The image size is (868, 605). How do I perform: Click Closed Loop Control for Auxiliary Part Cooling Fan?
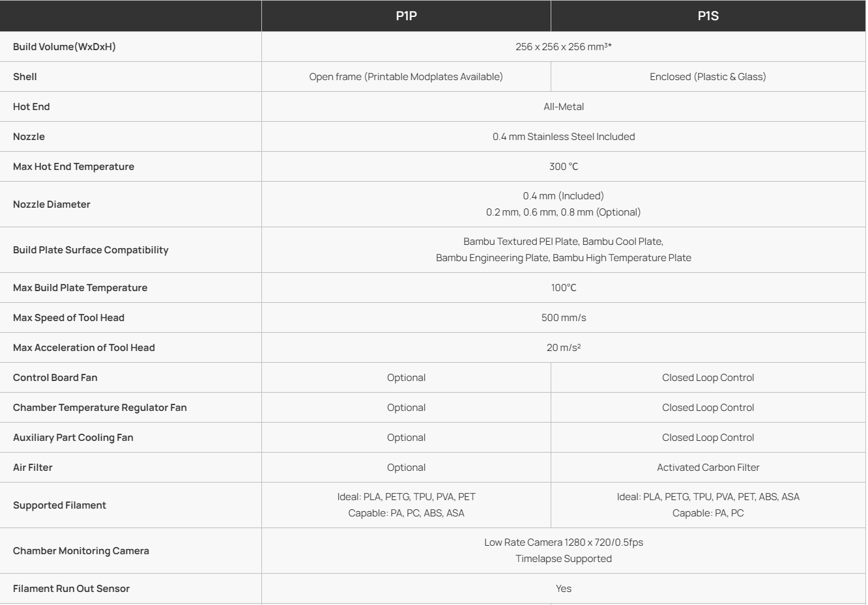tap(708, 438)
